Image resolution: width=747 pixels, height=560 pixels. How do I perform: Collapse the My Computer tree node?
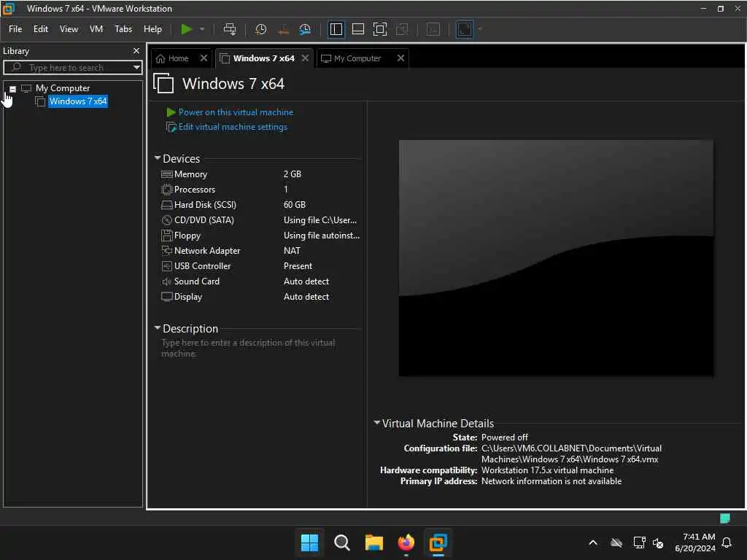click(13, 88)
